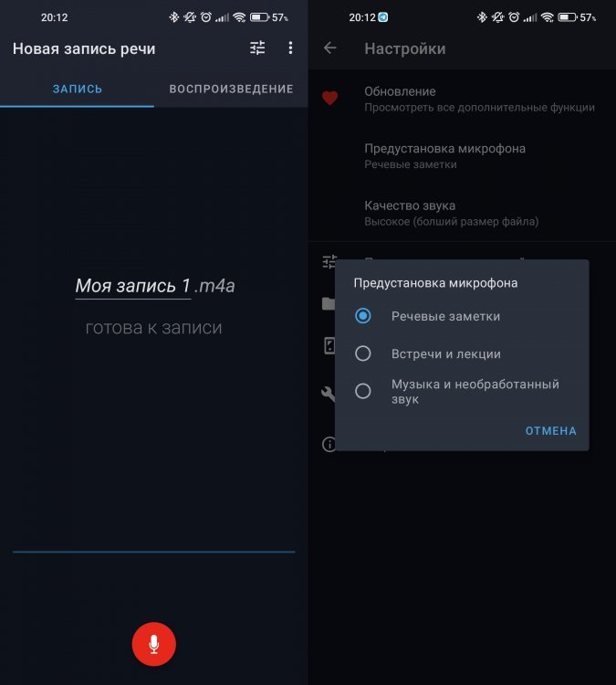Go back using the arrow beside Настройки

[x=330, y=47]
